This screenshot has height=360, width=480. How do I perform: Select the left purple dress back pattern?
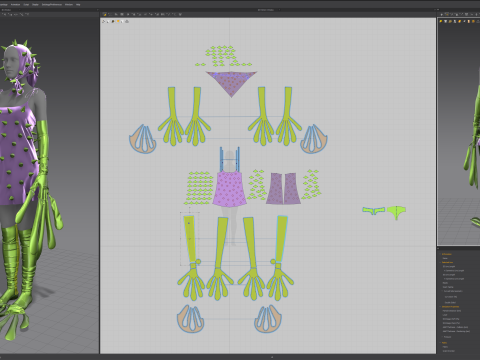point(274,188)
